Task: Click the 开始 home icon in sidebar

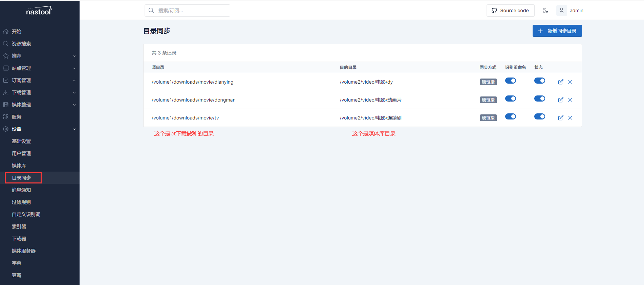Action: (x=6, y=31)
